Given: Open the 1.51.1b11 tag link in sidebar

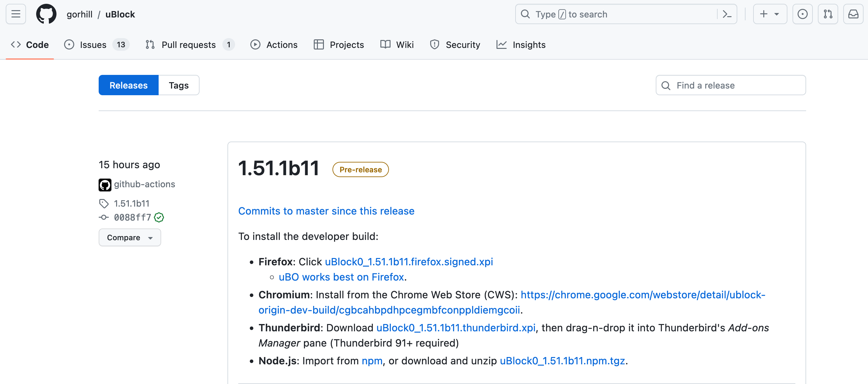Looking at the screenshot, I should [x=131, y=203].
